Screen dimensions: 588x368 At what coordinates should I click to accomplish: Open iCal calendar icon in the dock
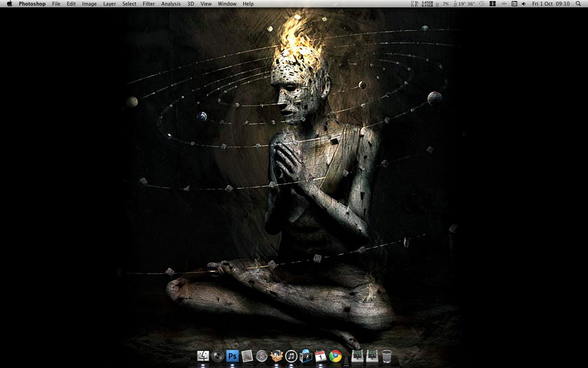tap(321, 356)
